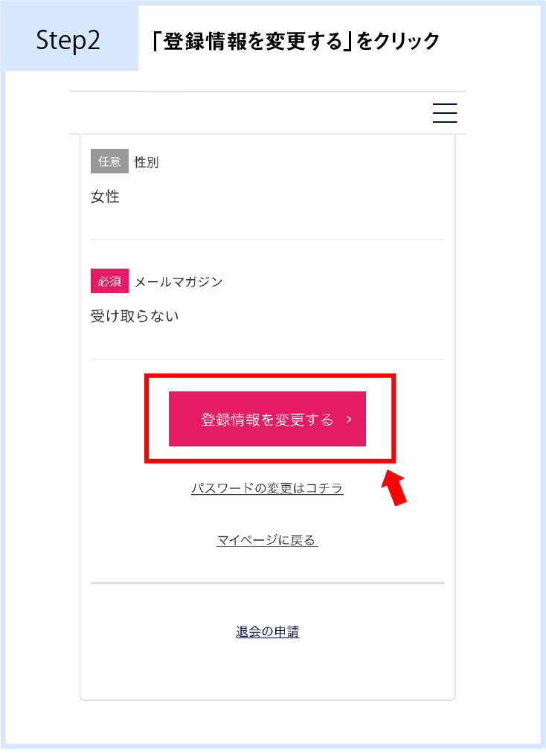
Task: Select the 性別 field label
Action: (147, 162)
